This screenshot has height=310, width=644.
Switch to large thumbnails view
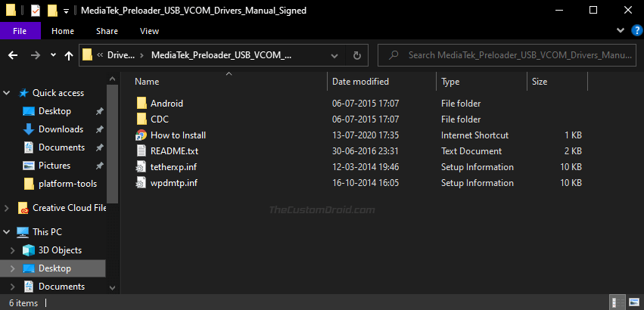(634, 302)
